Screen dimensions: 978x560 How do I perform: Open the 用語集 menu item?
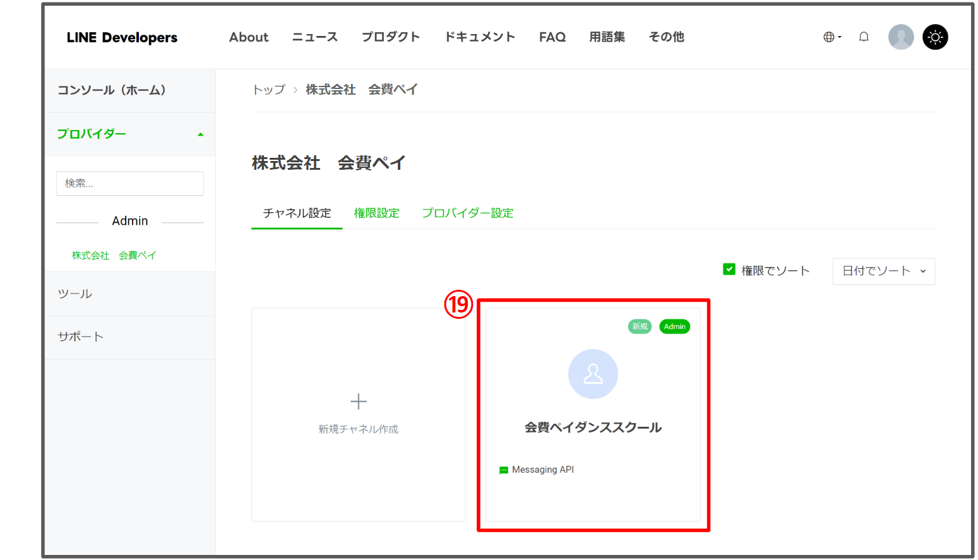607,37
